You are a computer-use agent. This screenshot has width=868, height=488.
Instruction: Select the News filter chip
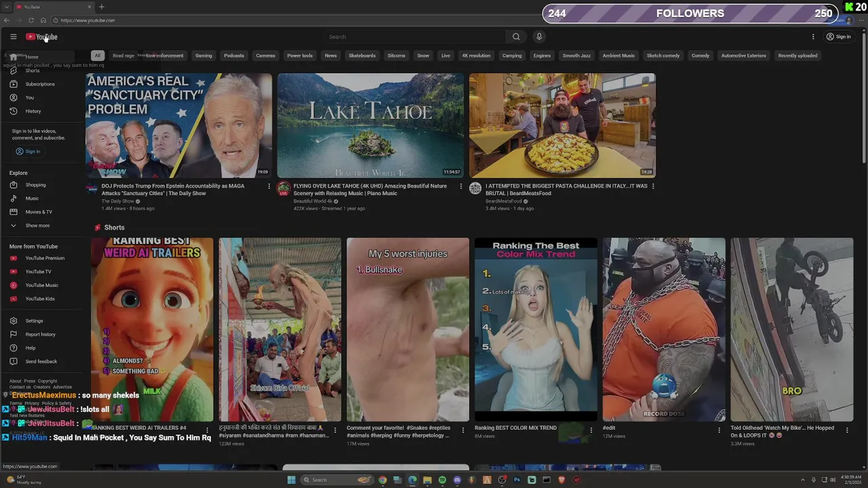(331, 56)
